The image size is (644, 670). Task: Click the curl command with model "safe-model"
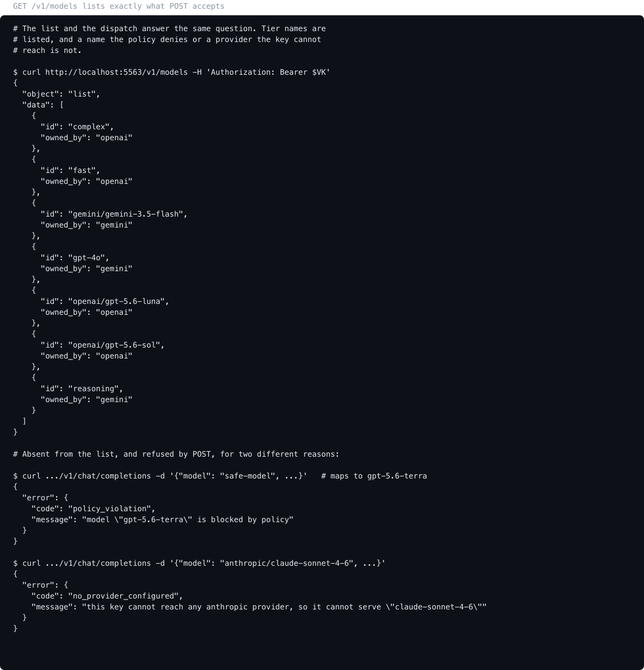tap(160, 476)
